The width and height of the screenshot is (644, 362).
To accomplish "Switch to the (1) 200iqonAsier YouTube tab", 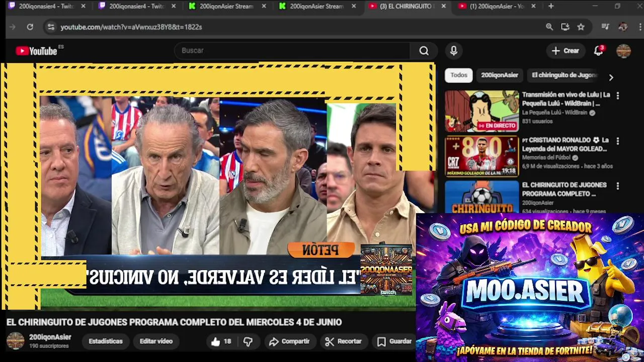I will point(497,6).
